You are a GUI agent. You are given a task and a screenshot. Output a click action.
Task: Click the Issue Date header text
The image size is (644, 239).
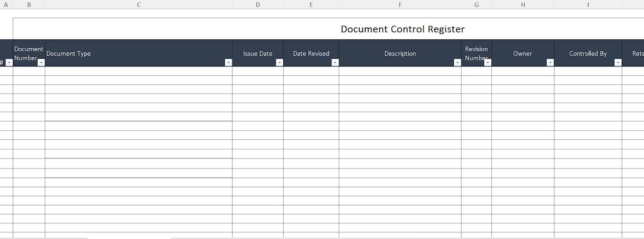[258, 54]
